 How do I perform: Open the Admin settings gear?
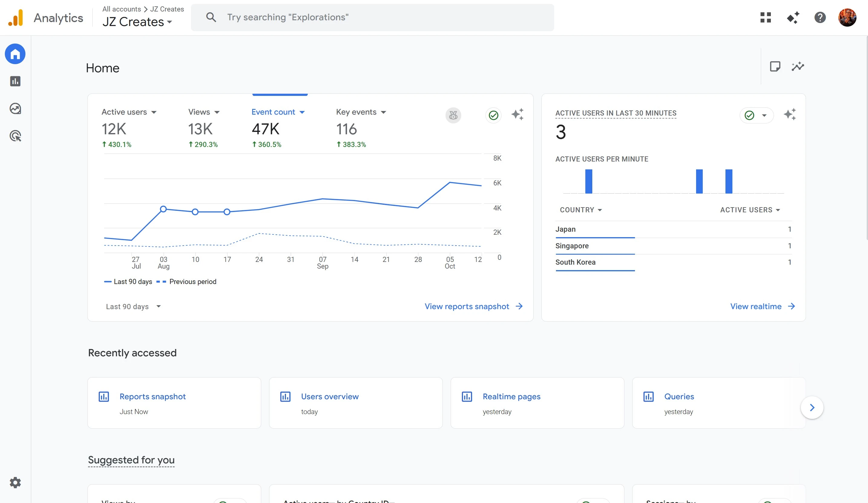(x=15, y=482)
